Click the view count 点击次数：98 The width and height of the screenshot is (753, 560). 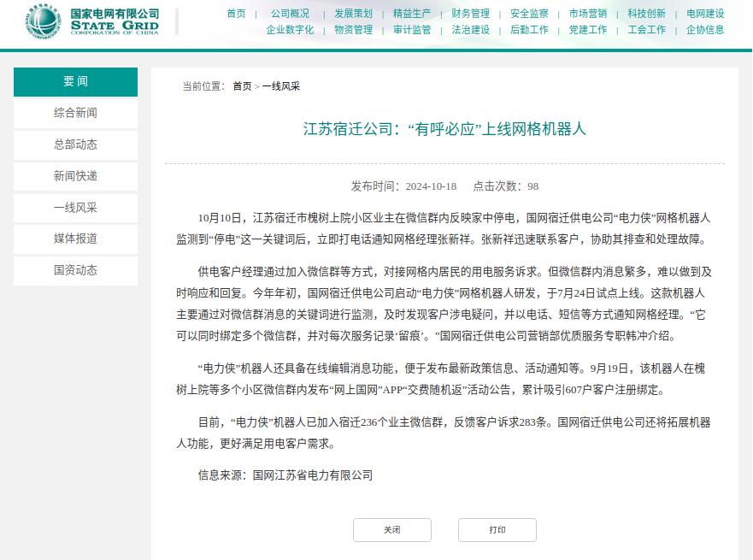(x=506, y=186)
